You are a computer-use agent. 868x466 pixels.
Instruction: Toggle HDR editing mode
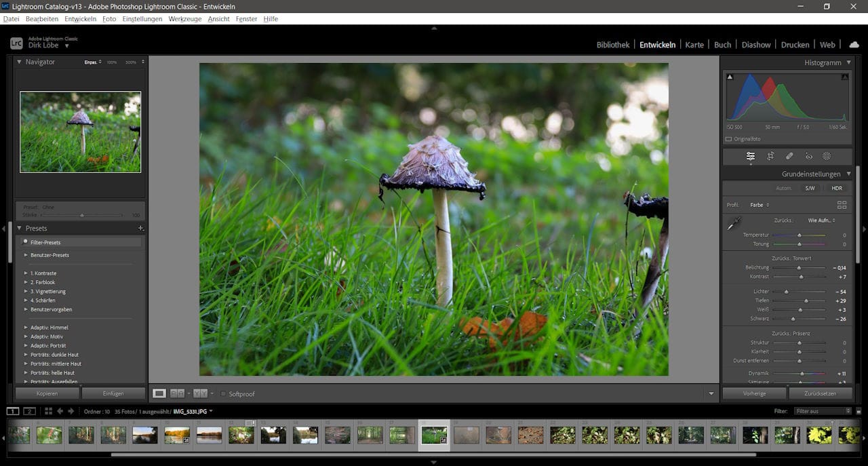pyautogui.click(x=837, y=188)
